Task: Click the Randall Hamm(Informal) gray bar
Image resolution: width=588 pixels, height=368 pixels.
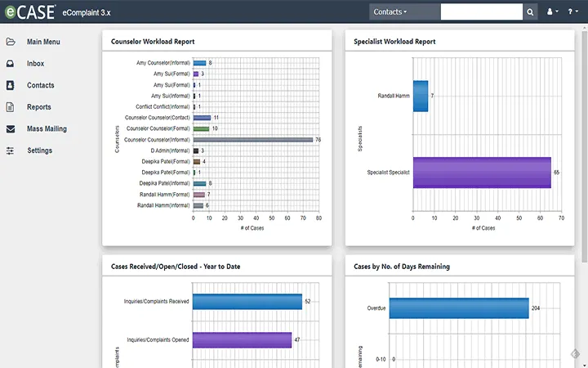Action: pos(198,206)
